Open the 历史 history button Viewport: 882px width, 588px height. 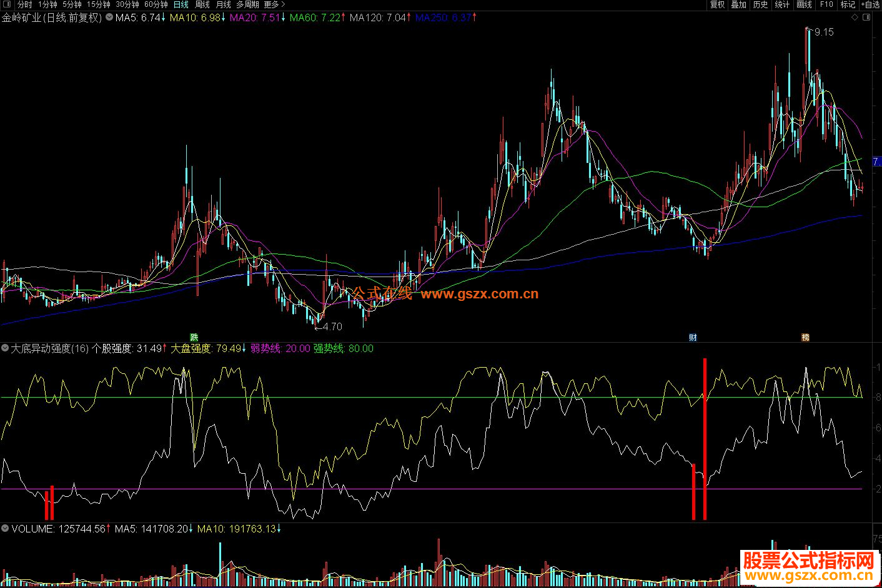pyautogui.click(x=761, y=4)
